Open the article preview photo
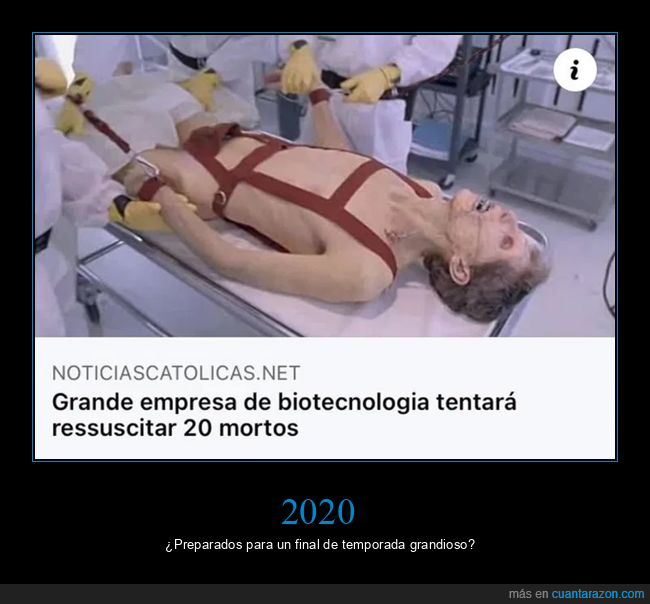 tap(325, 186)
